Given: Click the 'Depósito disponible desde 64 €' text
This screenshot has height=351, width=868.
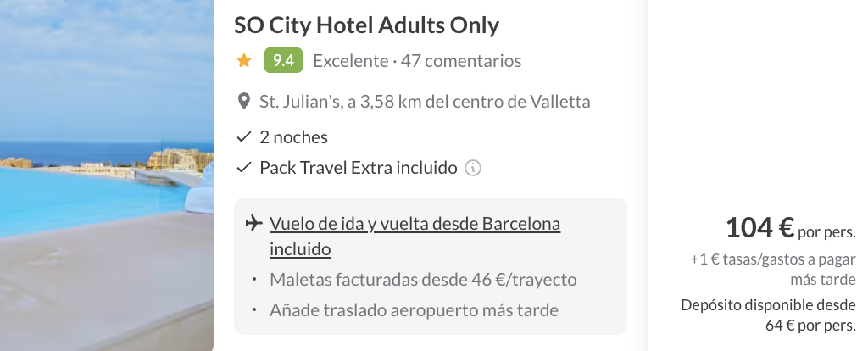Looking at the screenshot, I should (768, 315).
